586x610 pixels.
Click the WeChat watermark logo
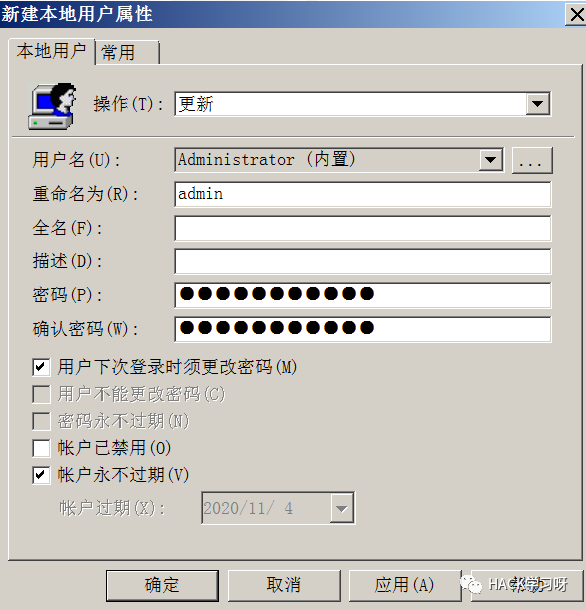(471, 584)
